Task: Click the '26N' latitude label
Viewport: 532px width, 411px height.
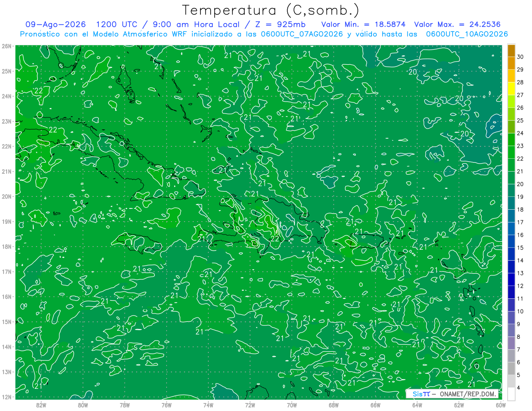Action: [x=7, y=46]
